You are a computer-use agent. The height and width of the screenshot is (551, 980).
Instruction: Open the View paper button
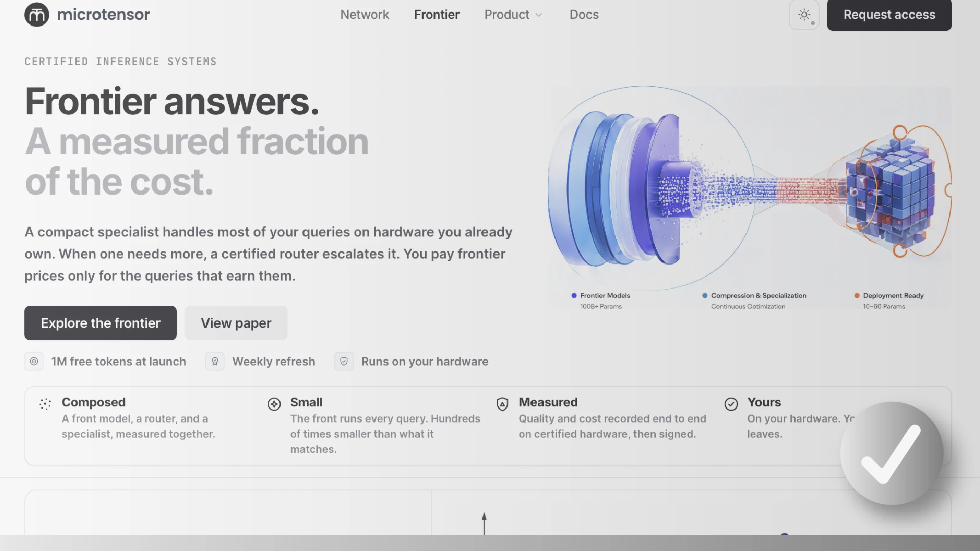236,323
